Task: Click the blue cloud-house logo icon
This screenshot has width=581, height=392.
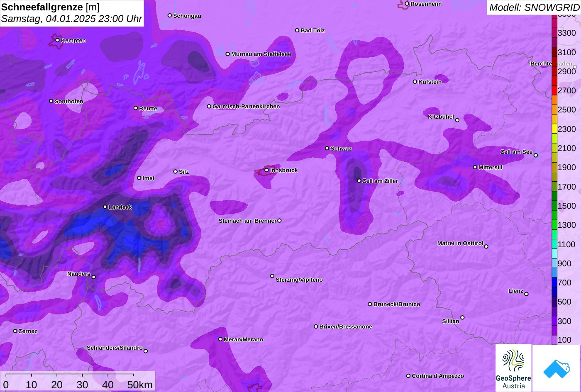Action: (x=557, y=368)
